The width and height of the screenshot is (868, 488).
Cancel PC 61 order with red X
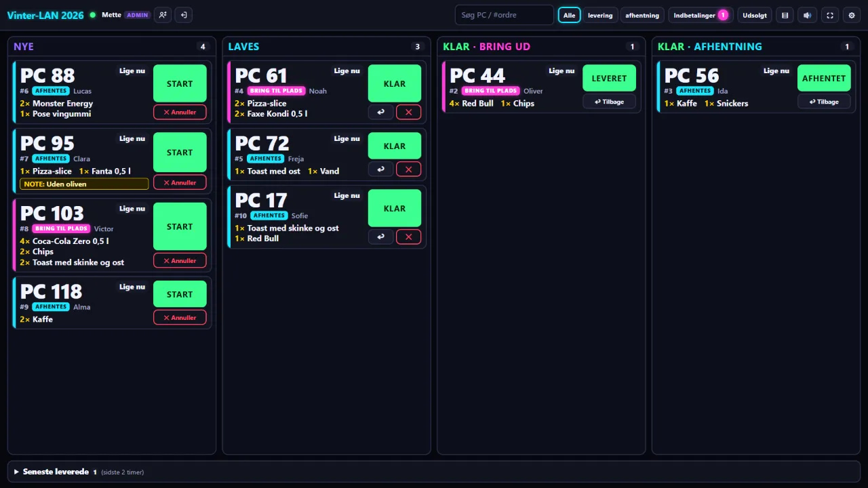408,112
